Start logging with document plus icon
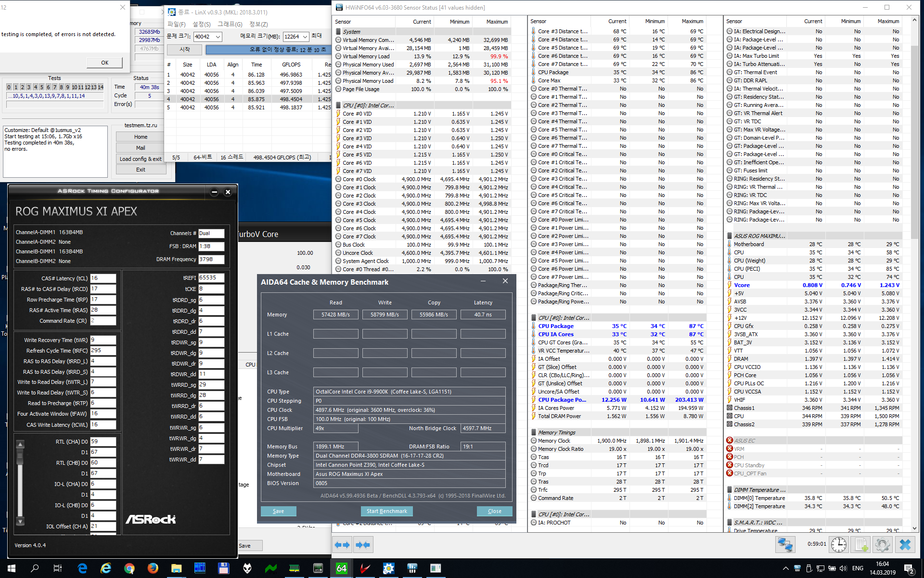Viewport: 924px width, 578px height. point(860,545)
